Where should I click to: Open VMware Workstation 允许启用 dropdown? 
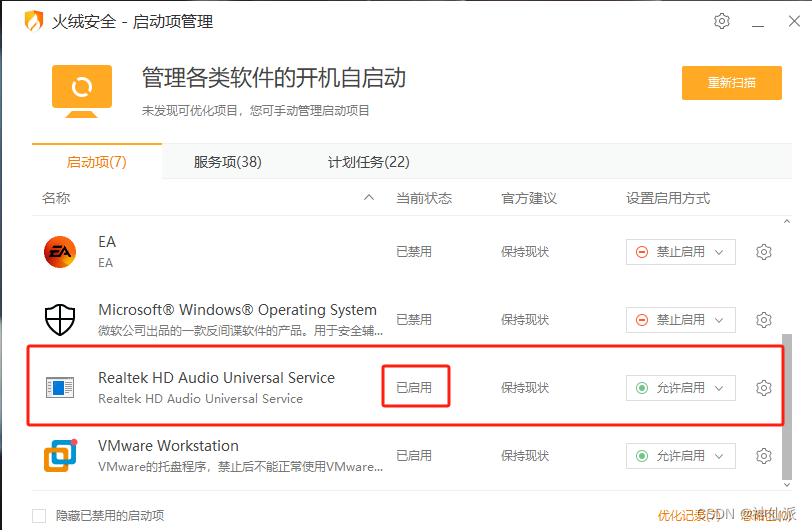(x=680, y=456)
